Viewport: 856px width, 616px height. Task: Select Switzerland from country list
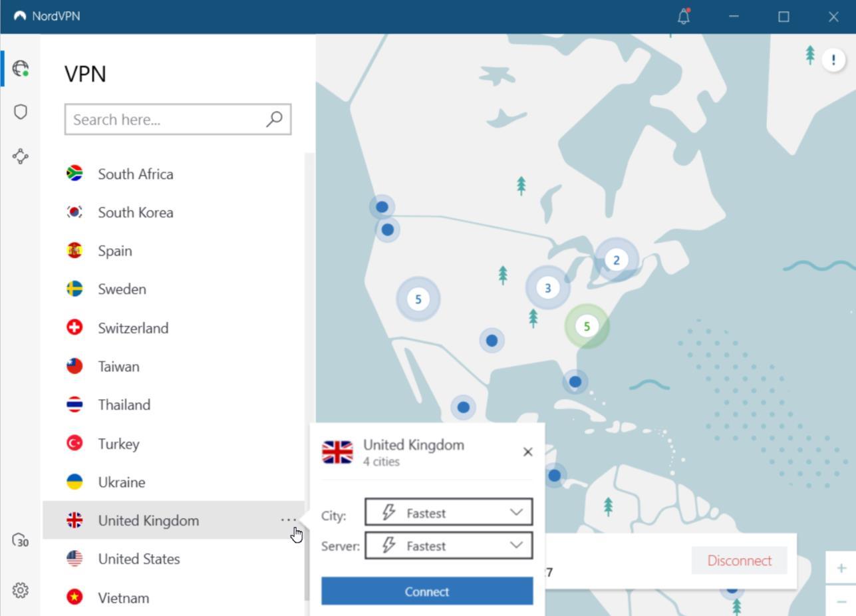point(174,327)
